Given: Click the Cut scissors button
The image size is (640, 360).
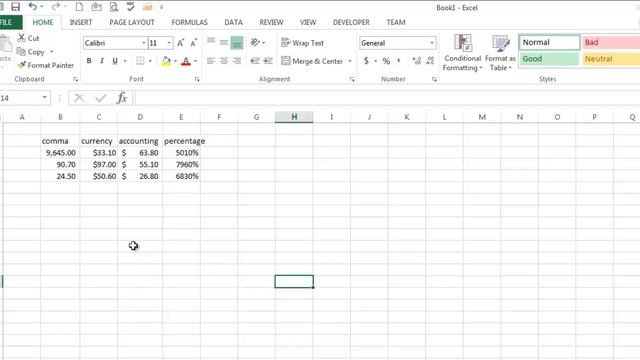Looking at the screenshot, I should pyautogui.click(x=28, y=38).
